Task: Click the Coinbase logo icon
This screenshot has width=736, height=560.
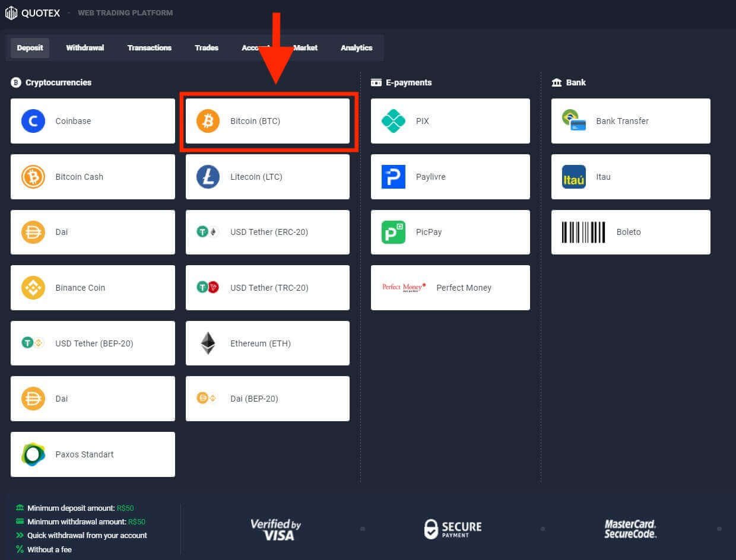Action: (33, 121)
